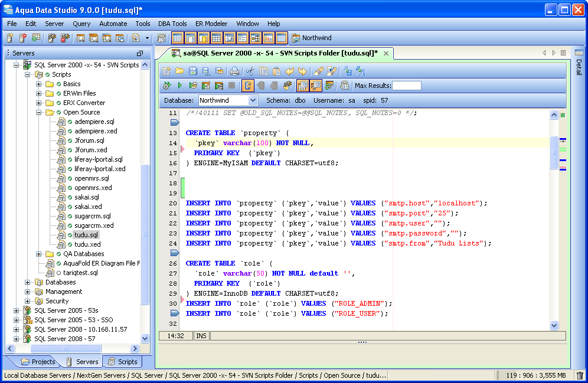The width and height of the screenshot is (588, 383).
Task: Click the Print icon in editor toolbar
Action: point(234,71)
